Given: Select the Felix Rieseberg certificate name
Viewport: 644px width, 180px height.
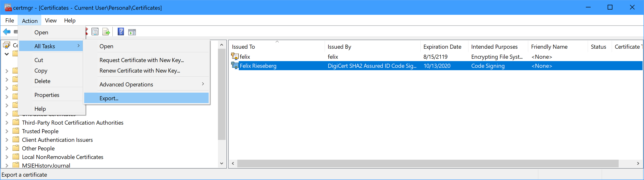Looking at the screenshot, I should point(258,66).
